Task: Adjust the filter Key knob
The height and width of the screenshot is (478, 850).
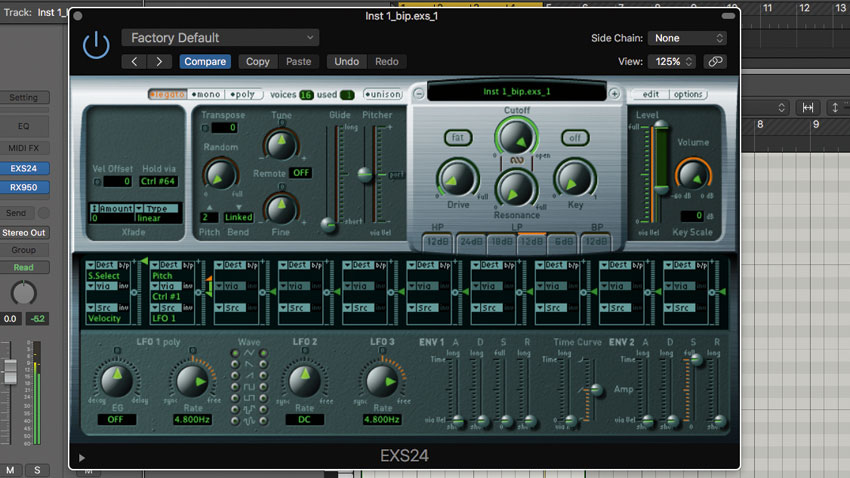Action: (575, 178)
